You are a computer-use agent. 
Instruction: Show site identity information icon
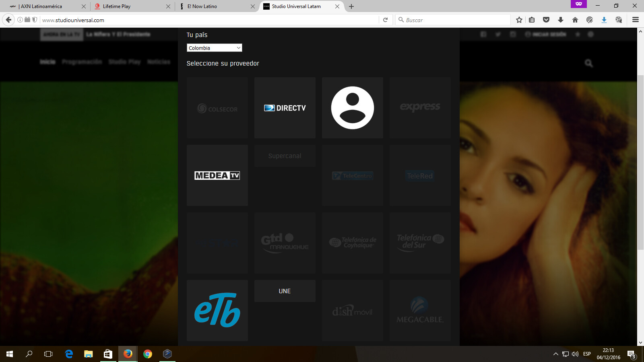pyautogui.click(x=20, y=20)
